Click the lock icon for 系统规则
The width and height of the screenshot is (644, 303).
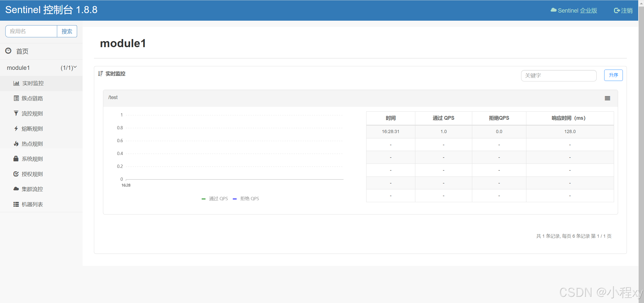(16, 159)
